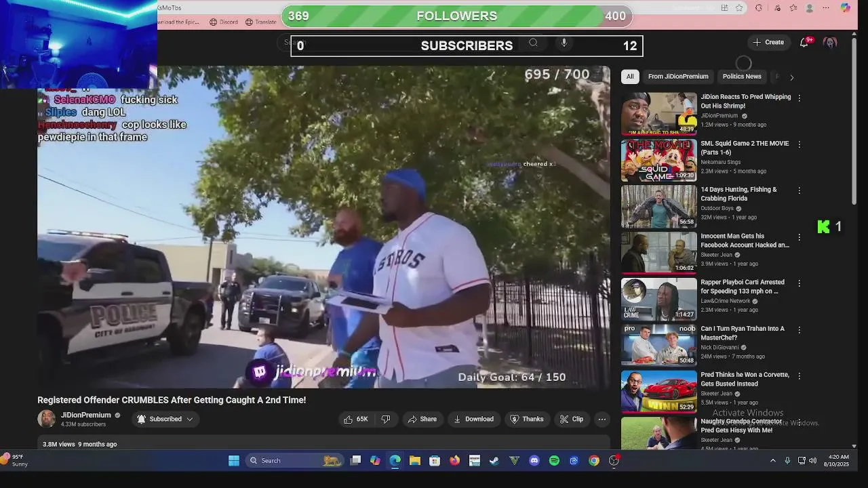Open Google Chrome from the taskbar
This screenshot has height=488, width=868.
click(594, 461)
